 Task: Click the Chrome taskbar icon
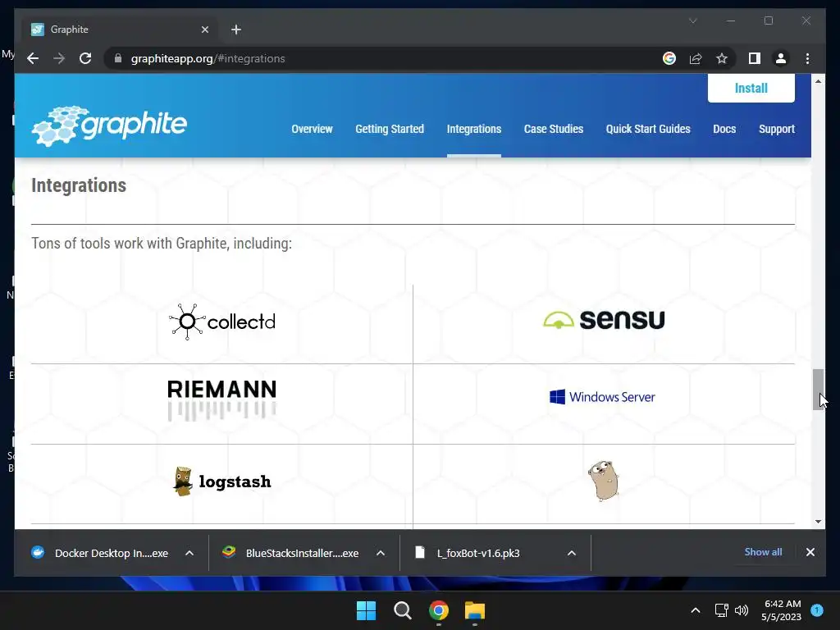(x=439, y=610)
